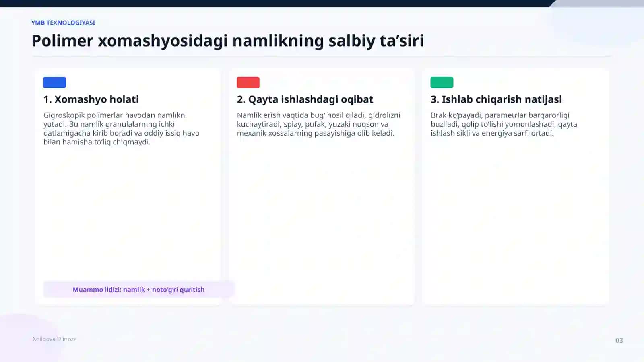Click the red color tag on card 2

click(x=248, y=82)
